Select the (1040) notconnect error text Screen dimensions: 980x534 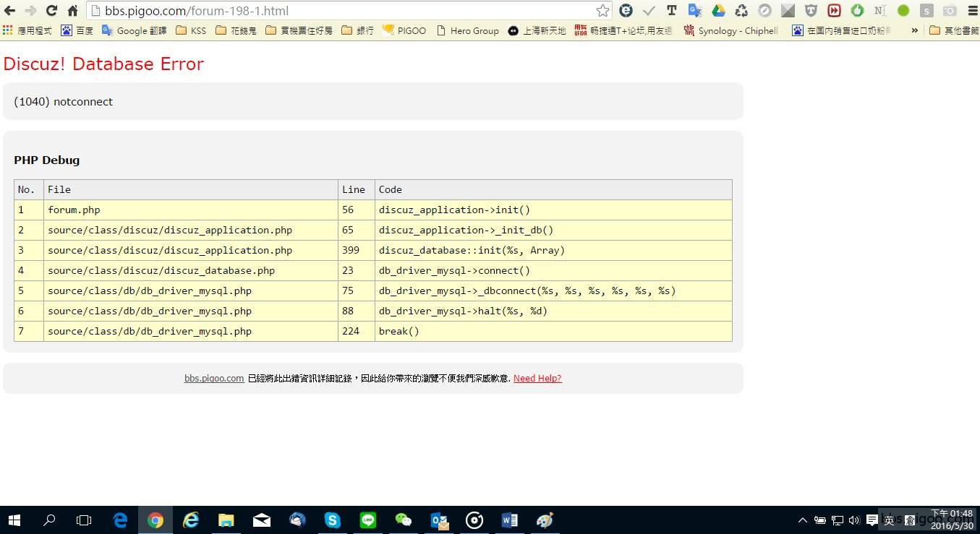pyautogui.click(x=64, y=102)
